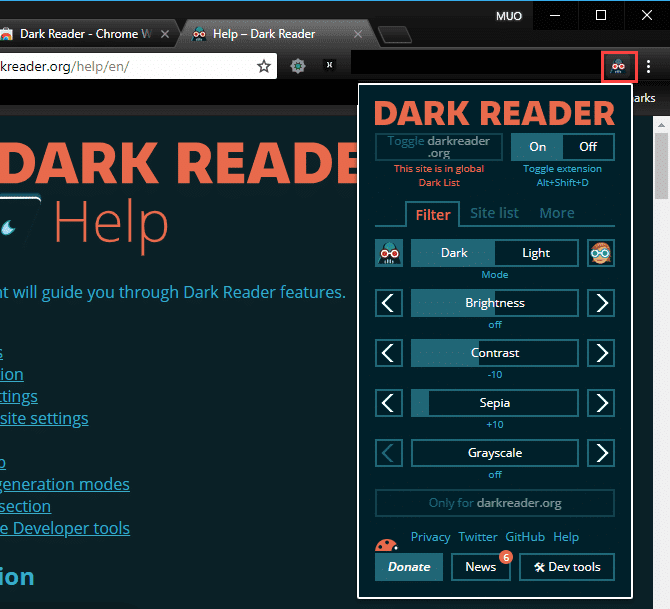670x609 pixels.
Task: Increase Sepia with right arrow
Action: click(601, 403)
